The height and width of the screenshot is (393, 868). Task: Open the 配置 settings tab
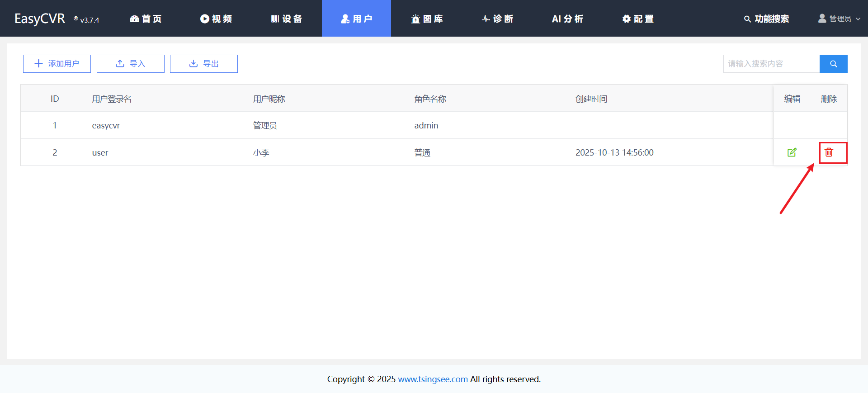[x=638, y=19]
